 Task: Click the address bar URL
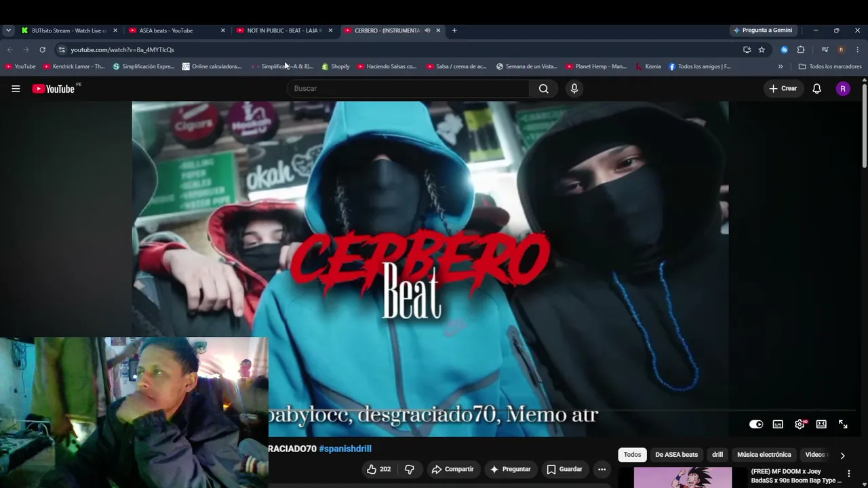click(x=122, y=49)
